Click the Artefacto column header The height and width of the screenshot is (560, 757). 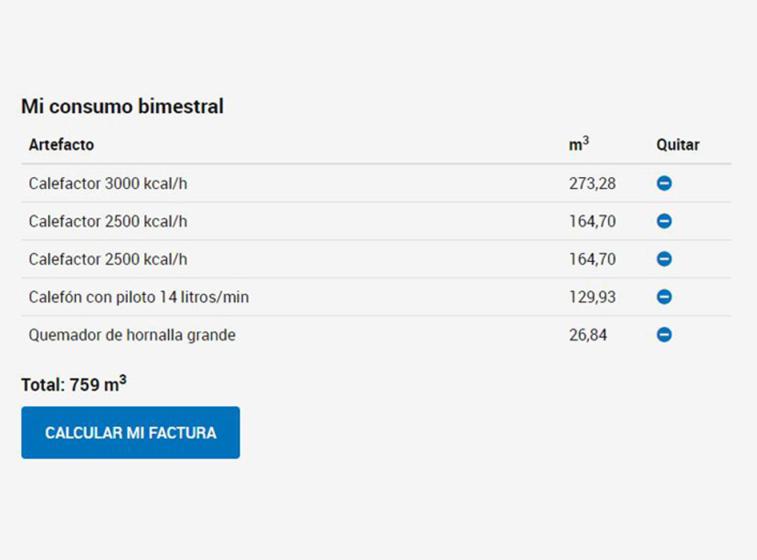coord(61,145)
